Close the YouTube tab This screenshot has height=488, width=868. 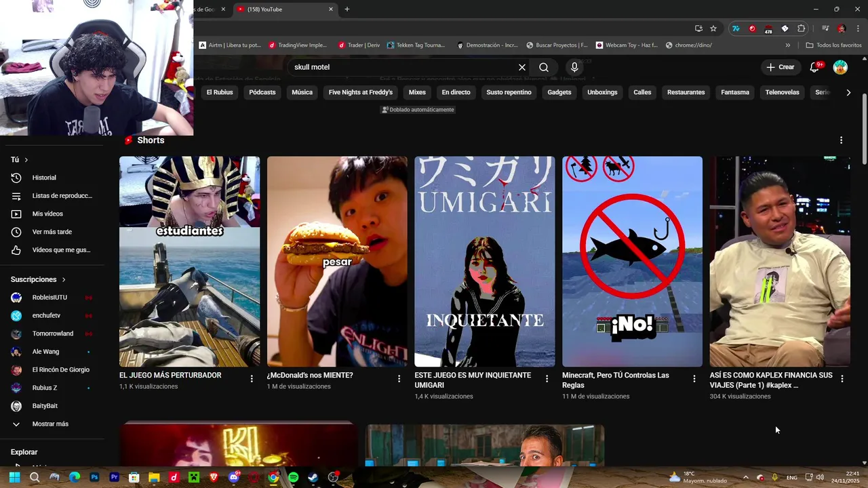(331, 9)
